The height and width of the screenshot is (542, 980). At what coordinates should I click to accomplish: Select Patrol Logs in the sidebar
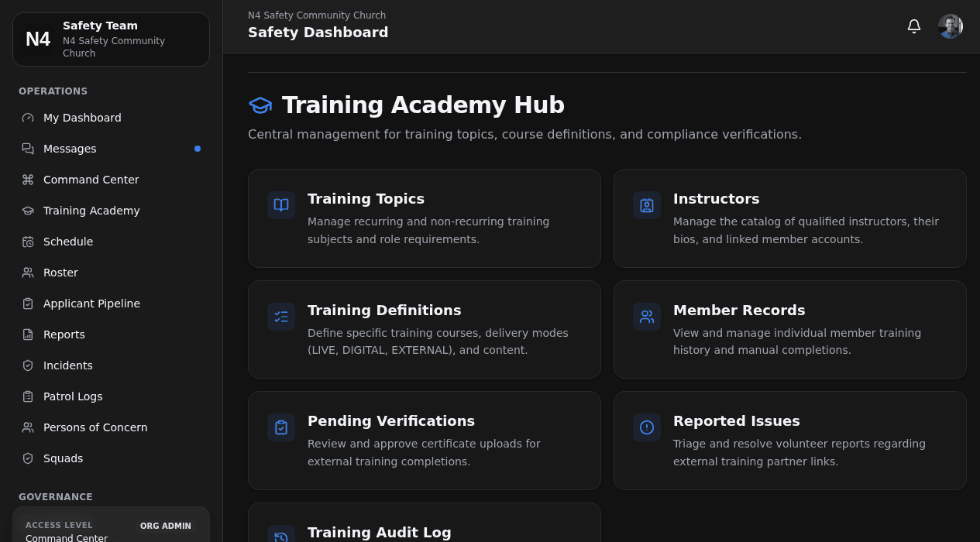111,396
